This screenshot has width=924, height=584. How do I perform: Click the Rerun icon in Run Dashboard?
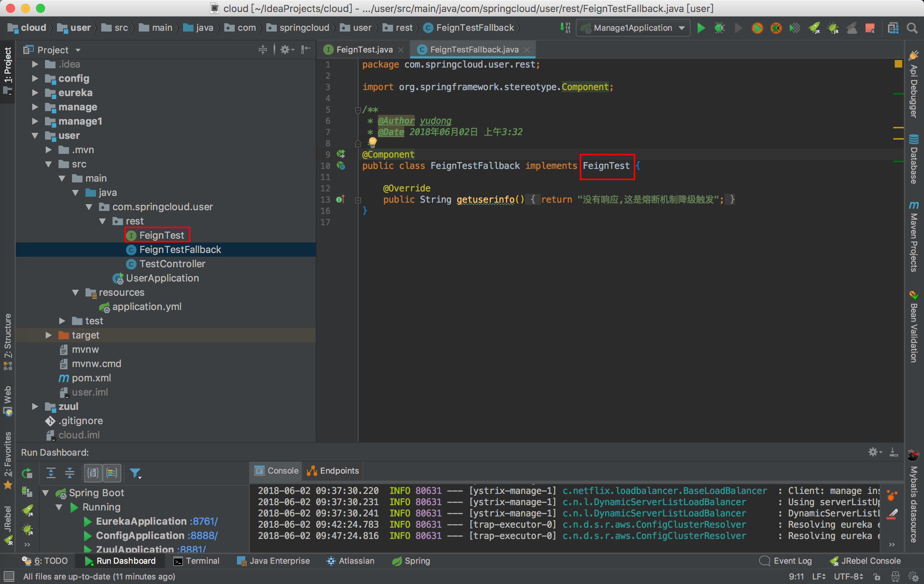point(27,473)
